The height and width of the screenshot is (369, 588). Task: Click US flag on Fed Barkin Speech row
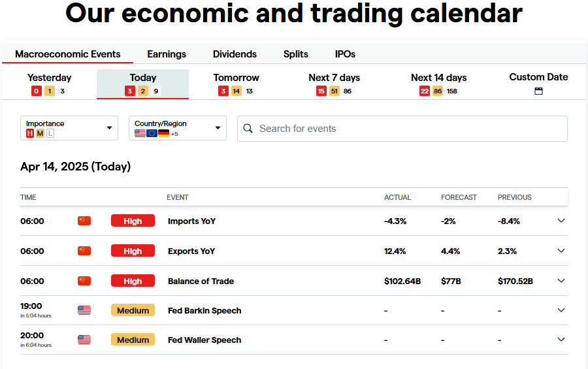coord(84,310)
